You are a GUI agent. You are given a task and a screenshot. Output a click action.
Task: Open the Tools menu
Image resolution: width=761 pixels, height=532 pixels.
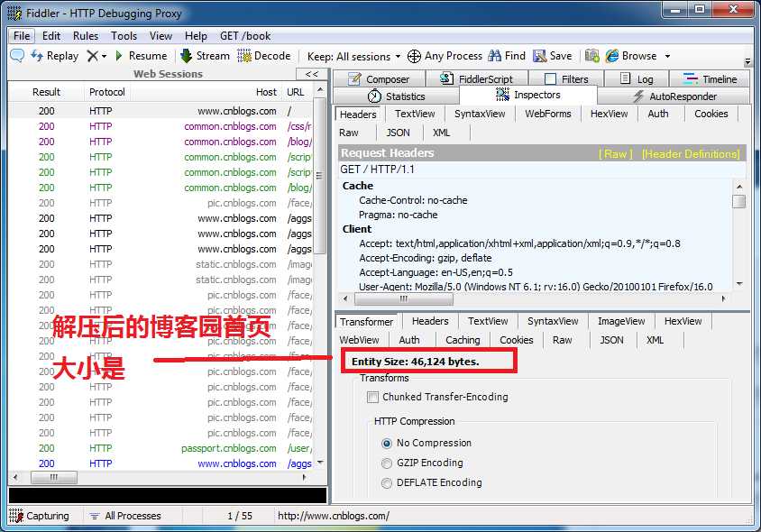coord(124,36)
